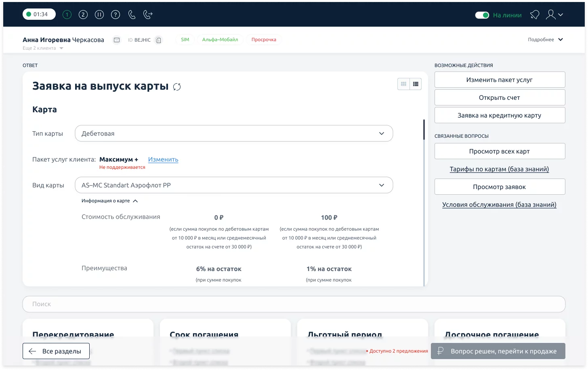Click the '0 ₽' service cost value
This screenshot has height=370, width=588.
tap(219, 217)
